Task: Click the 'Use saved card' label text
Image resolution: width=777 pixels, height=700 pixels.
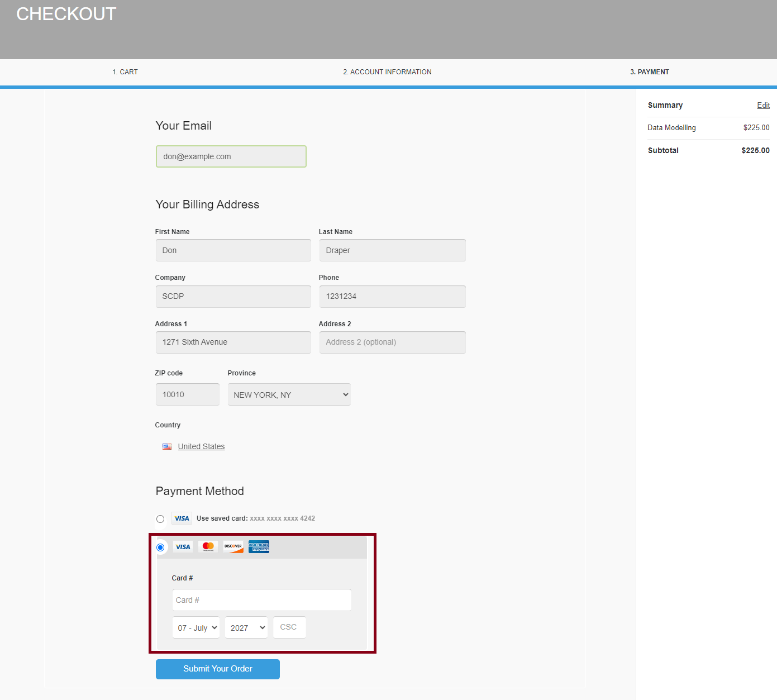Action: pyautogui.click(x=222, y=518)
